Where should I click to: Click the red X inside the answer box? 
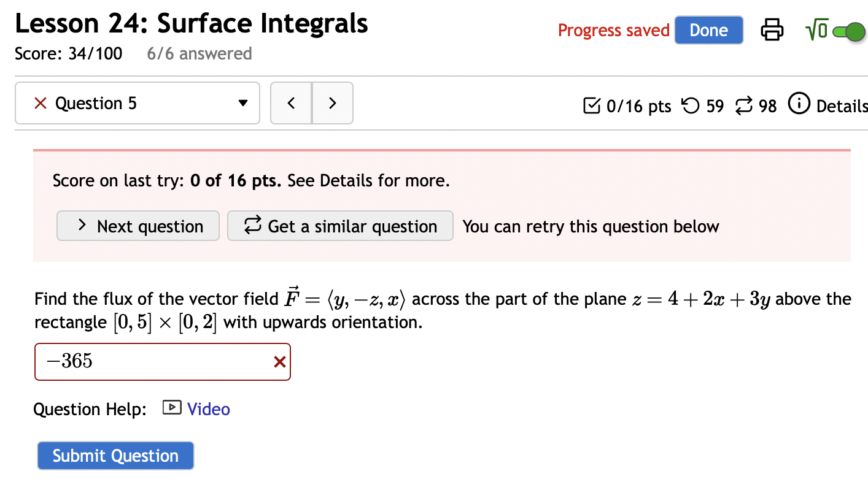click(x=280, y=362)
